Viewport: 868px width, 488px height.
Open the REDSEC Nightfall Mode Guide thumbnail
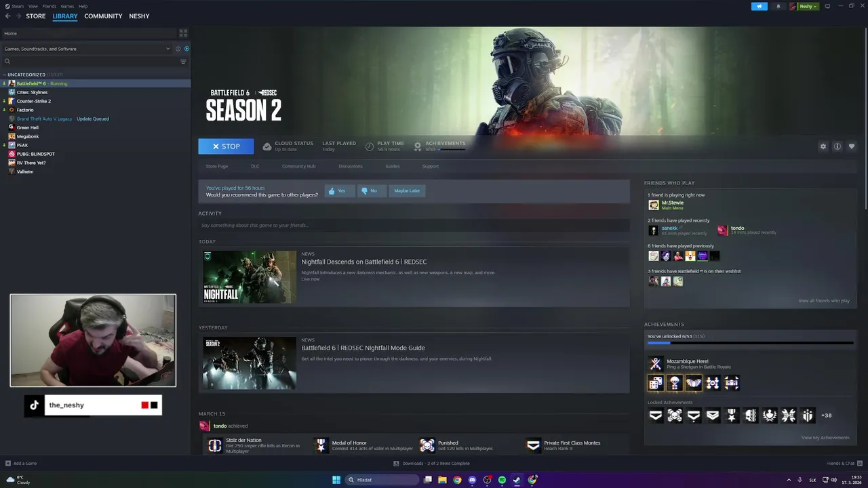click(250, 363)
